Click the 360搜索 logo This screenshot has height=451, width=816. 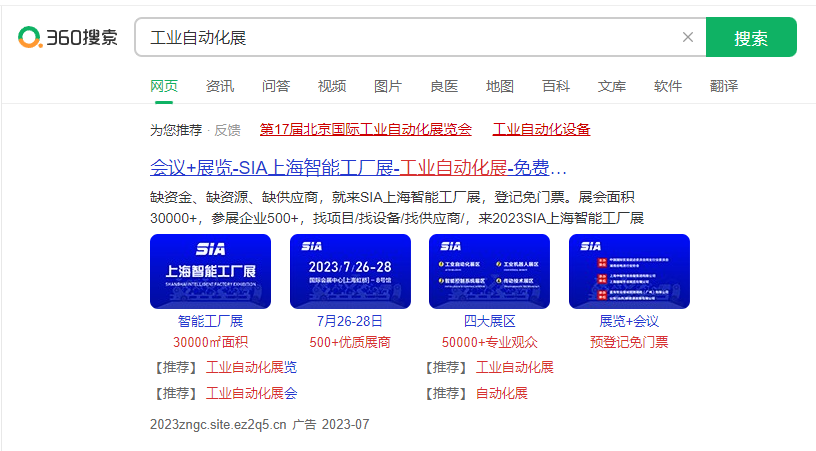pos(68,37)
